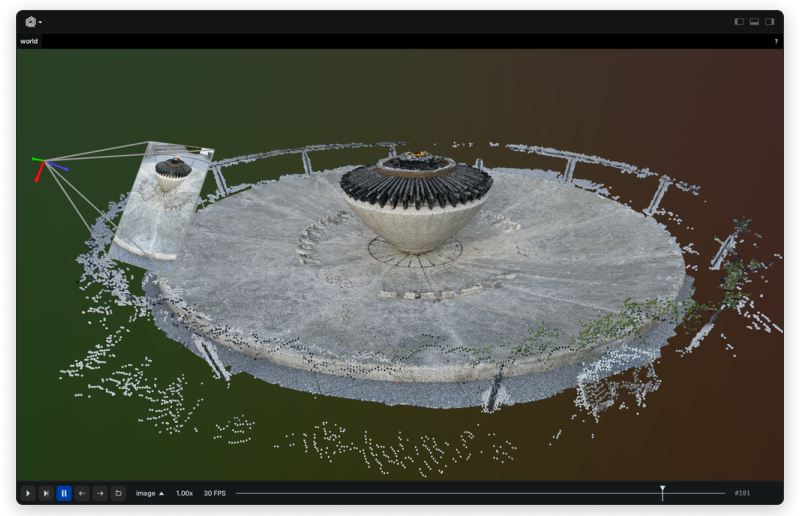Step forward one frame with right arrow
Screen dimensions: 800x516
[100, 493]
